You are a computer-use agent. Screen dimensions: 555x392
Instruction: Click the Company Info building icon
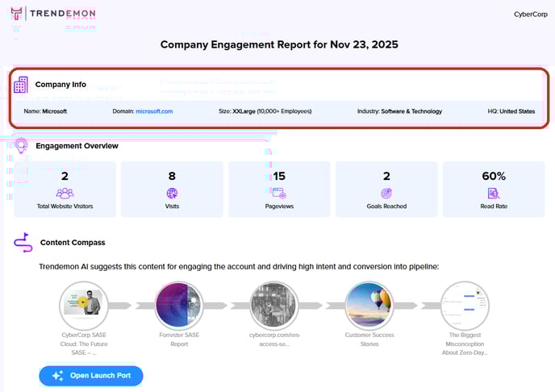click(21, 85)
